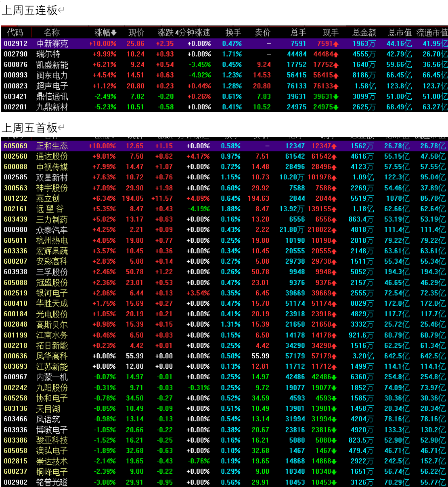This screenshot has height=487, width=448.
Task: Select stock row 安彩高科
Action: (x=224, y=262)
